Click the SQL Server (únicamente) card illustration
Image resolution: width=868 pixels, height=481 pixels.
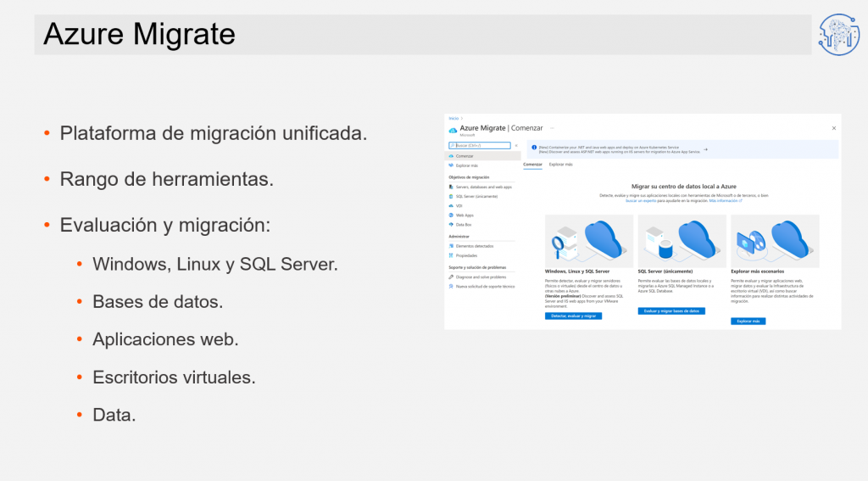coord(682,242)
